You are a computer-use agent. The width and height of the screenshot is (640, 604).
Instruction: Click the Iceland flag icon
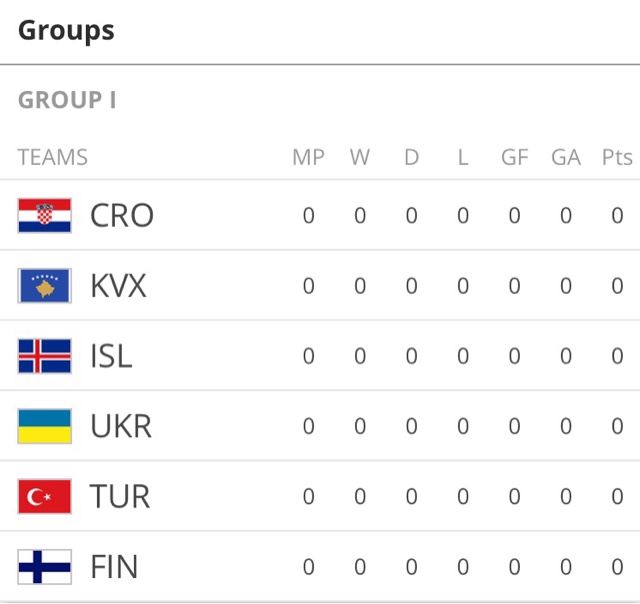[44, 356]
